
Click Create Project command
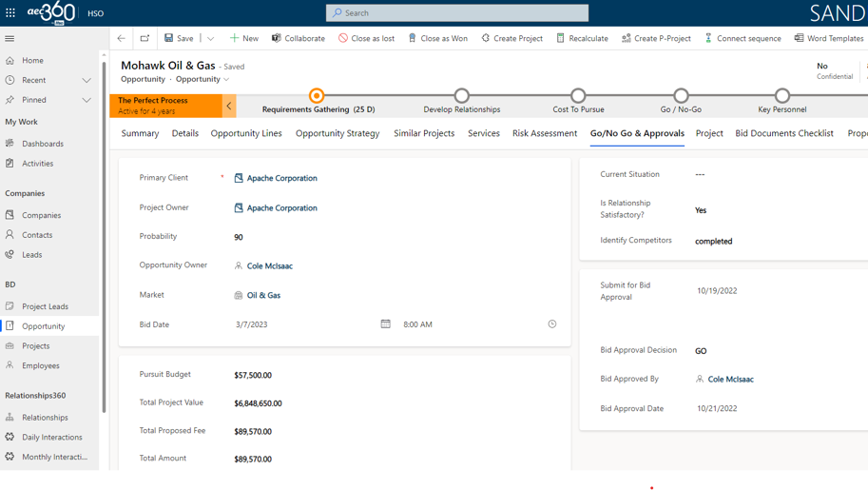(x=511, y=38)
